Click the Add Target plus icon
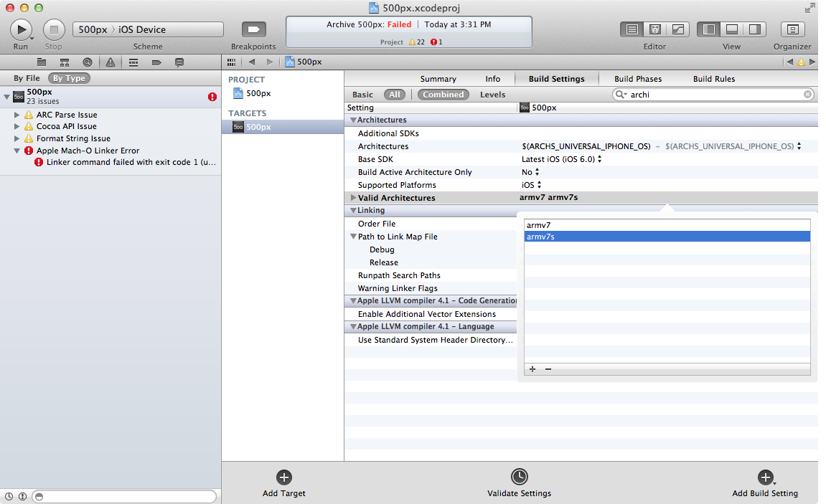Viewport: 826px width, 504px height. (283, 477)
